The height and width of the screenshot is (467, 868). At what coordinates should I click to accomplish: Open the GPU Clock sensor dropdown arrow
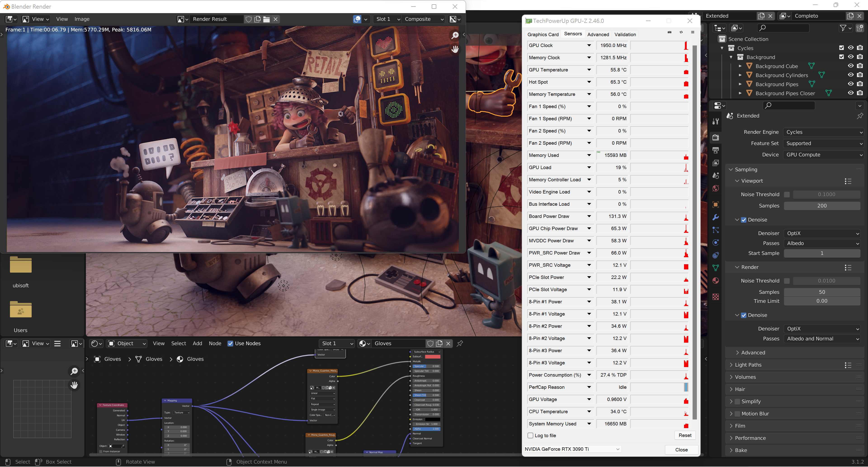[589, 45]
